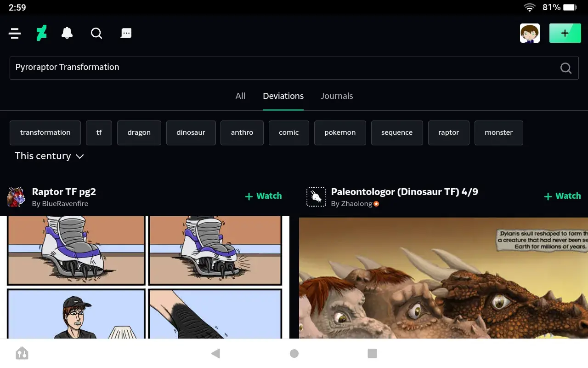Viewport: 588px width, 368px height.
Task: Tap the 2:59 clock in status bar
Action: pyautogui.click(x=17, y=7)
